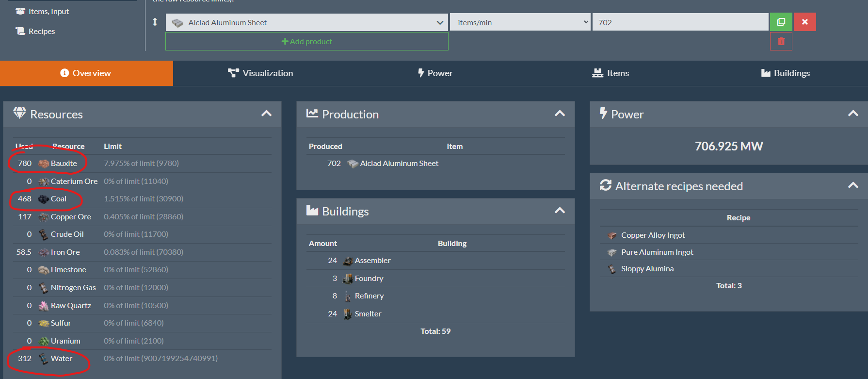Image resolution: width=868 pixels, height=379 pixels.
Task: Click the red trash delete button
Action: click(781, 41)
